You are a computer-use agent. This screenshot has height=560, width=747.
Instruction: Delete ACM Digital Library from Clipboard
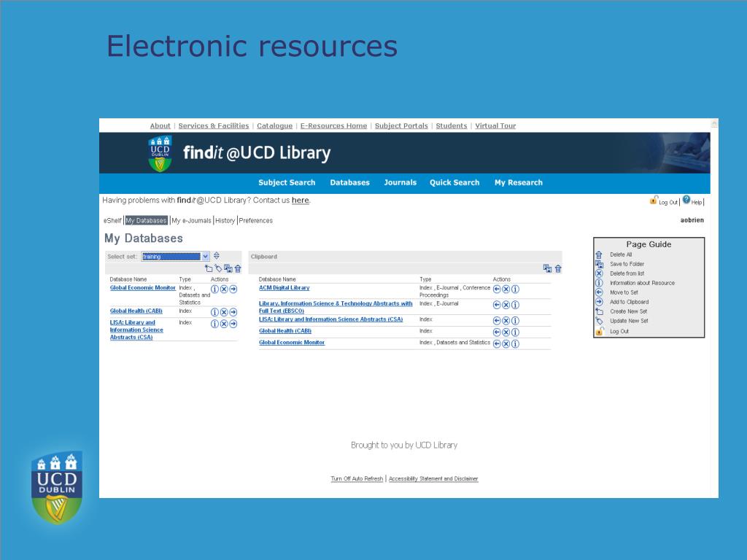[506, 289]
